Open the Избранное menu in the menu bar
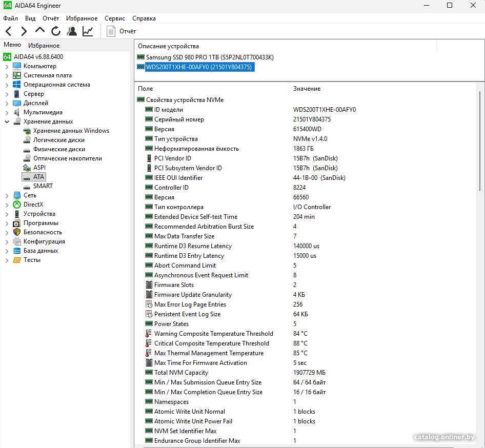 click(82, 18)
